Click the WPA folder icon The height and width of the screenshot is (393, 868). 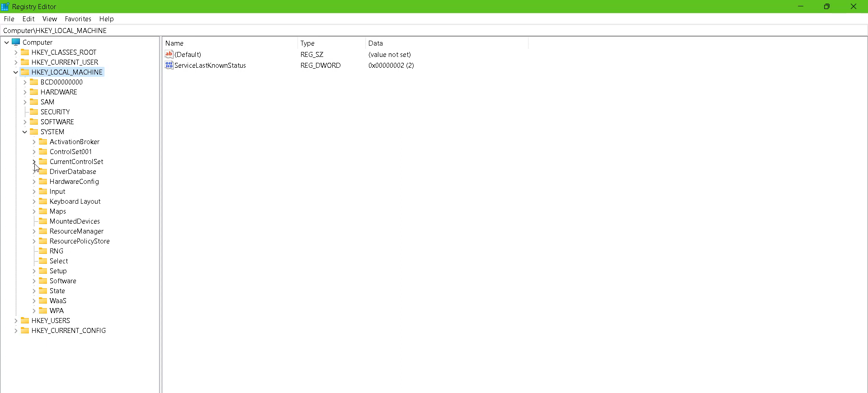(x=43, y=310)
